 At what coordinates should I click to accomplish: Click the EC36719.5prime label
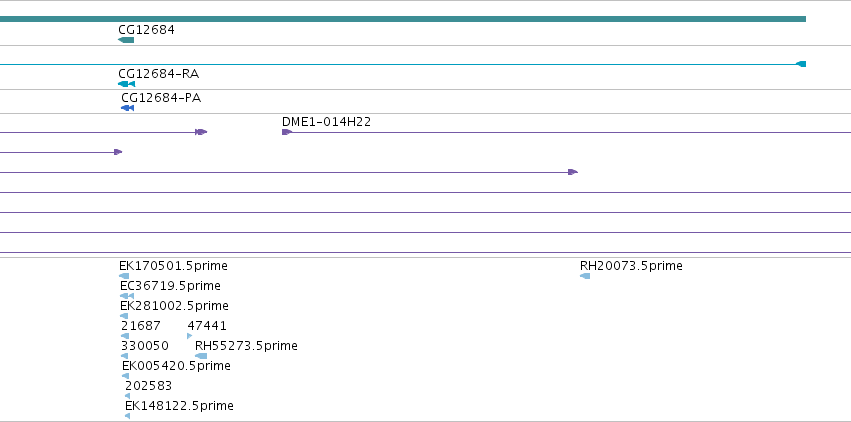point(170,286)
